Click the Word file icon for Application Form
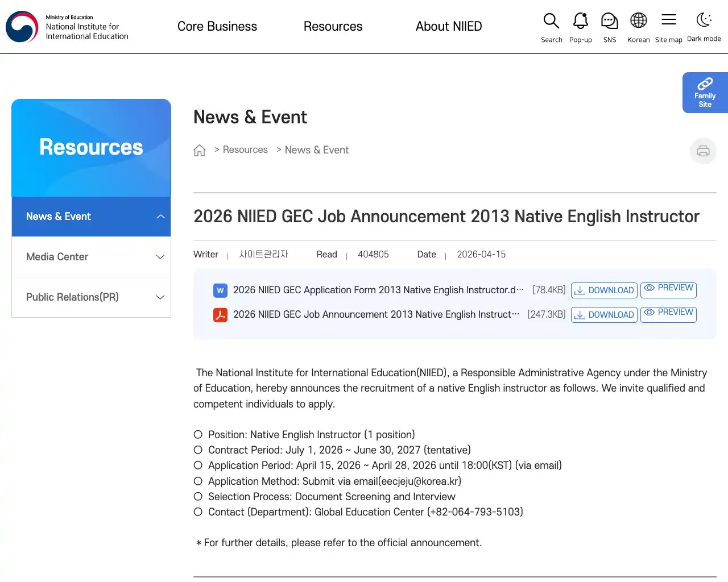The image size is (728, 582). [220, 290]
